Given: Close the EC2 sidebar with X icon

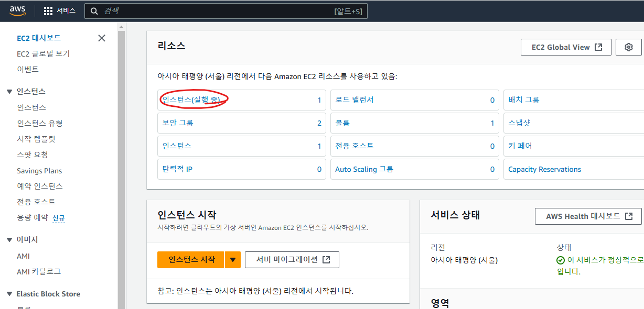Looking at the screenshot, I should coord(102,38).
